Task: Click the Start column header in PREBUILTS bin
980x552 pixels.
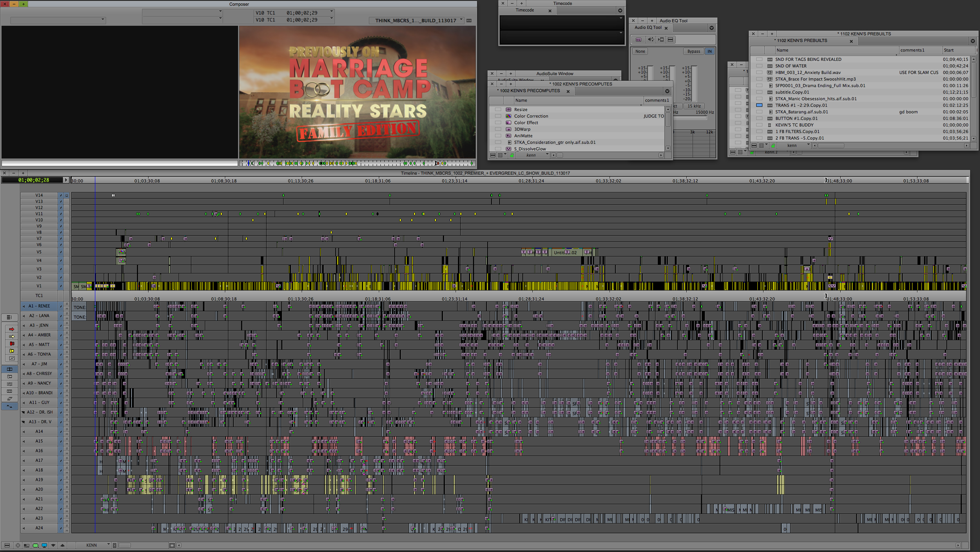Action: (958, 50)
